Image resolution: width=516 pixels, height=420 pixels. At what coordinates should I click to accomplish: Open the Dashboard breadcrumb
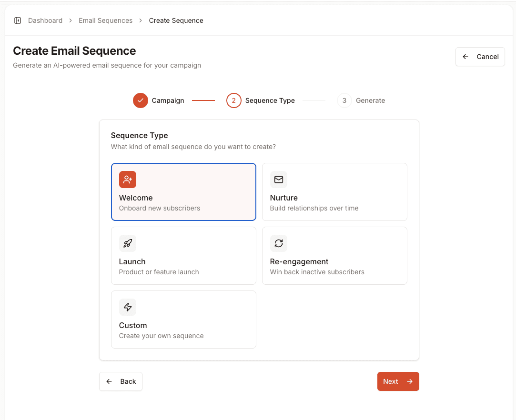click(x=45, y=21)
